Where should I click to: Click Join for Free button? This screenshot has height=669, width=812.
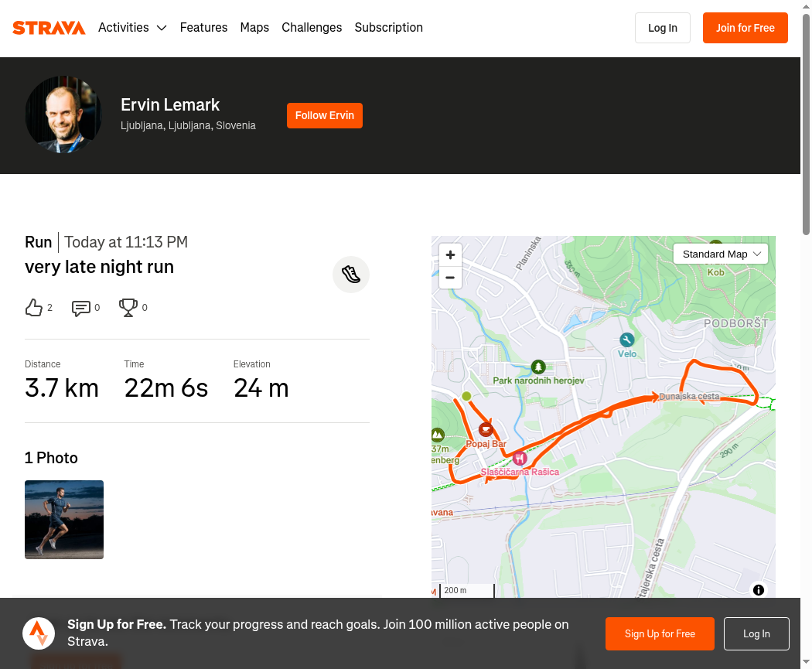745,28
